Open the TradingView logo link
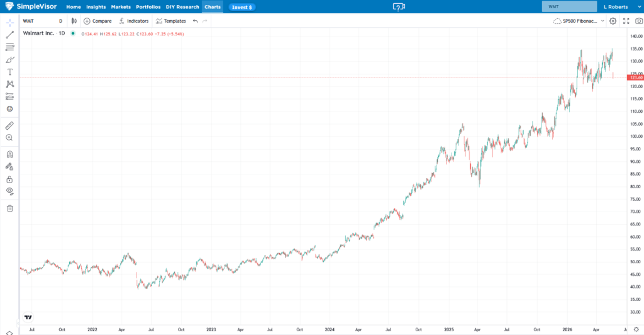The height and width of the screenshot is (335, 644). [x=28, y=317]
